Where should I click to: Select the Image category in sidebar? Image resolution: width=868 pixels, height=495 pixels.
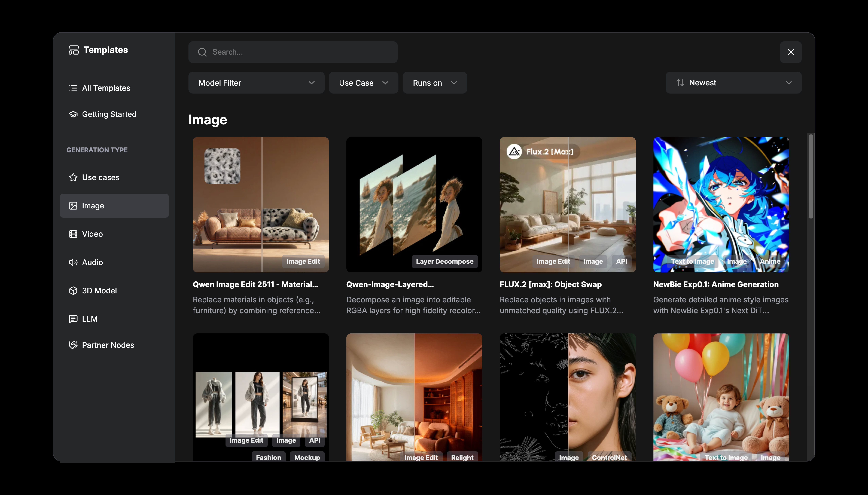114,206
